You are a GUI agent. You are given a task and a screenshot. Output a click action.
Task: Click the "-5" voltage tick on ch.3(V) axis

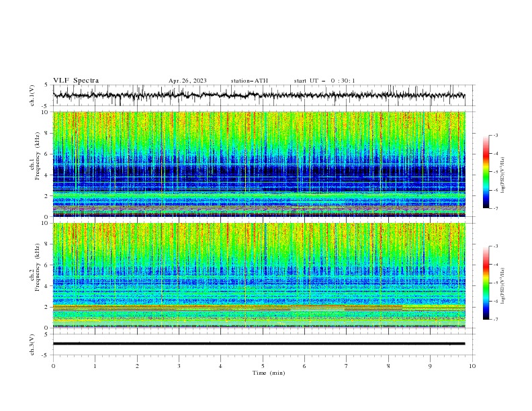(45, 355)
